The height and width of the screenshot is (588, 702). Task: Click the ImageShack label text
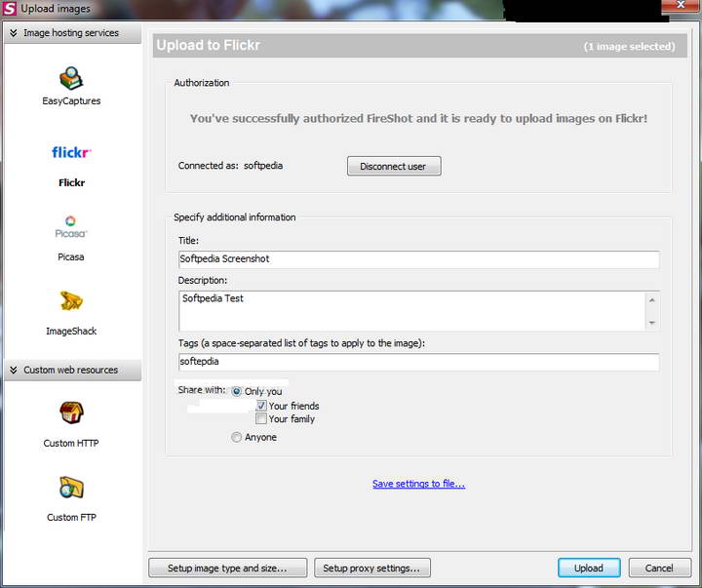pos(71,332)
